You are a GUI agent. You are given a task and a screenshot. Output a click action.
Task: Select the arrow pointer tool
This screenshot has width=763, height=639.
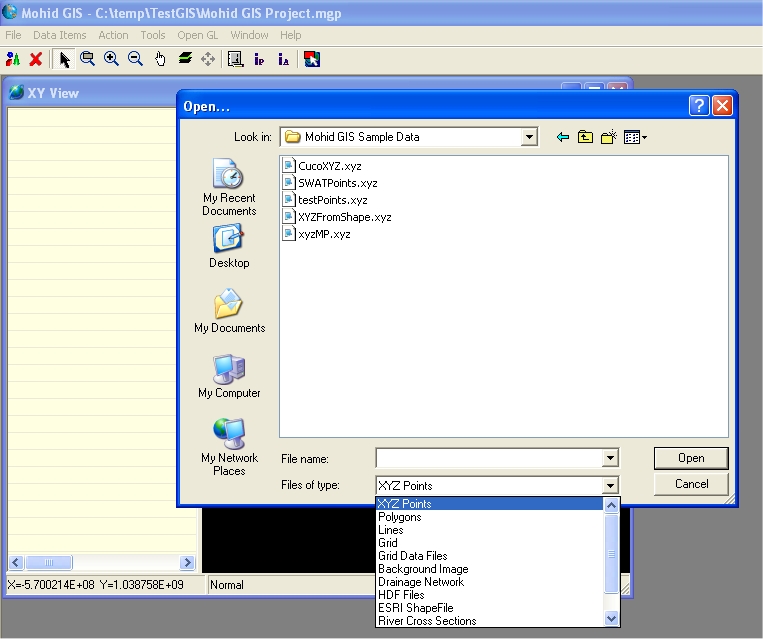point(65,59)
